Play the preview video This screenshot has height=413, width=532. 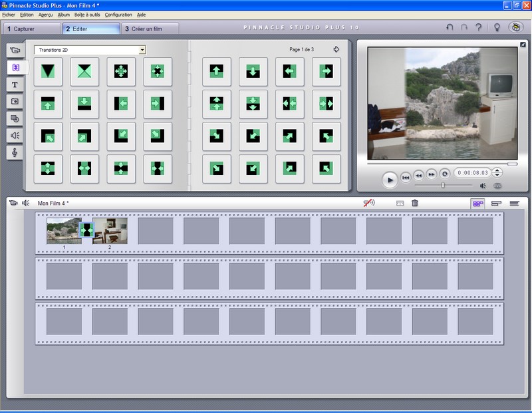tap(390, 180)
